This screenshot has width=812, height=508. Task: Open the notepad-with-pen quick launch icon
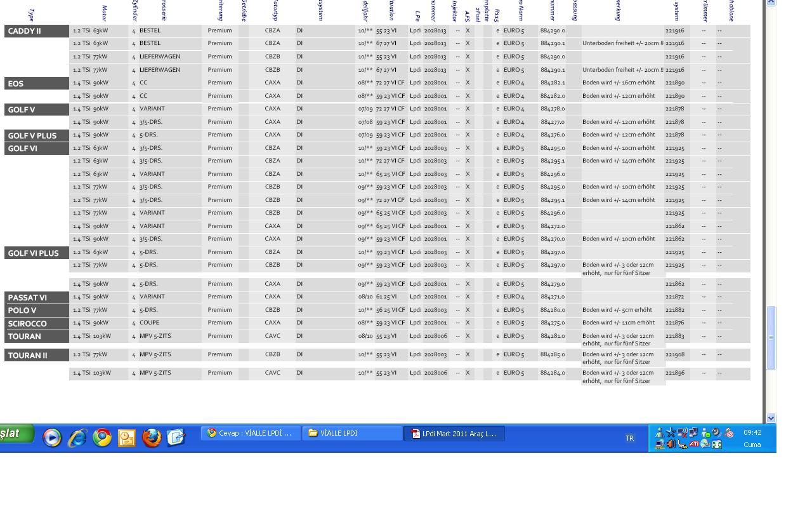tap(176, 438)
